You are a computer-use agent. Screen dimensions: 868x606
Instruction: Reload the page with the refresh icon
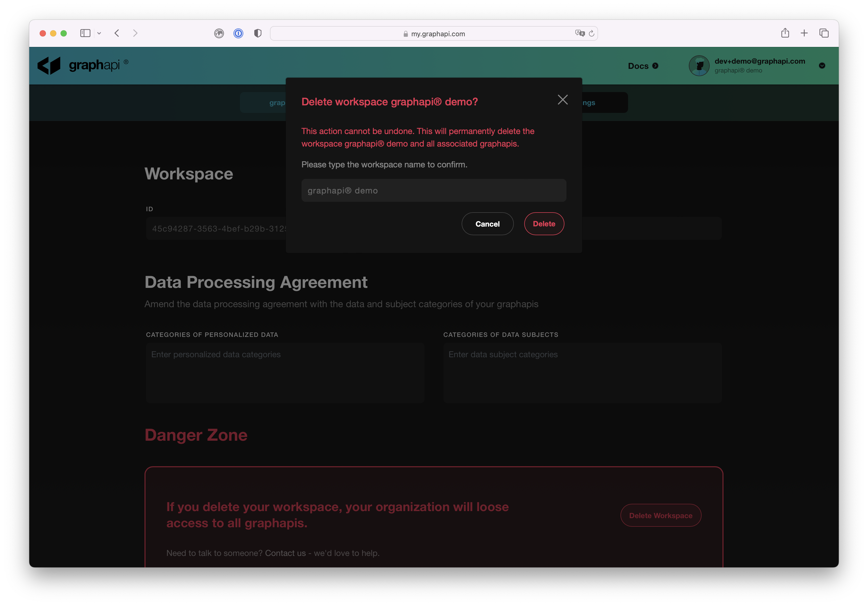coord(592,34)
